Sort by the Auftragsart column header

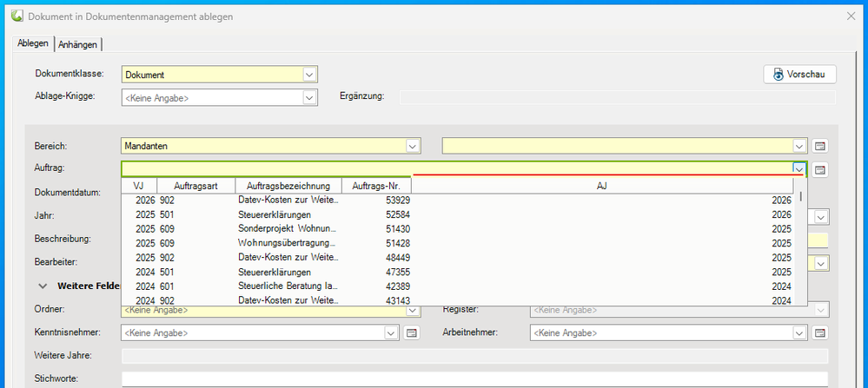tap(196, 186)
